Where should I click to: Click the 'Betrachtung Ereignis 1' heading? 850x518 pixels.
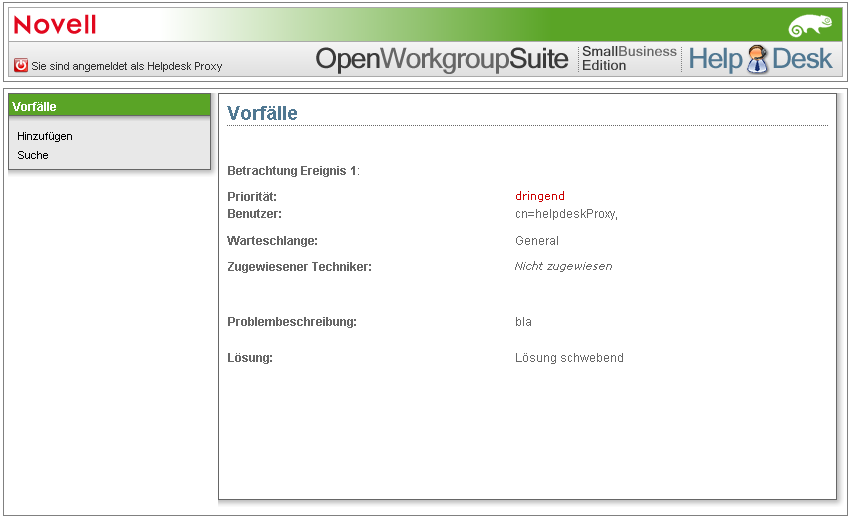pos(293,171)
